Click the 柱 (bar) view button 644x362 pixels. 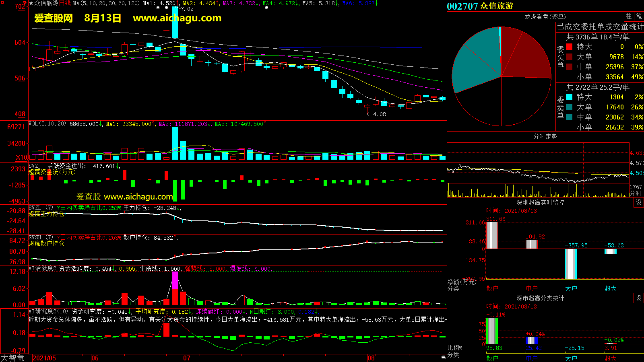click(629, 16)
